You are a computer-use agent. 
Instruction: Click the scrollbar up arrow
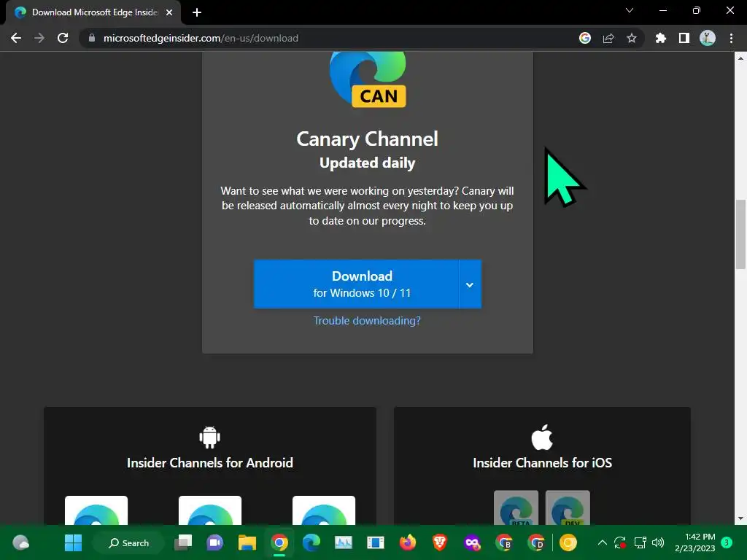tap(740, 58)
